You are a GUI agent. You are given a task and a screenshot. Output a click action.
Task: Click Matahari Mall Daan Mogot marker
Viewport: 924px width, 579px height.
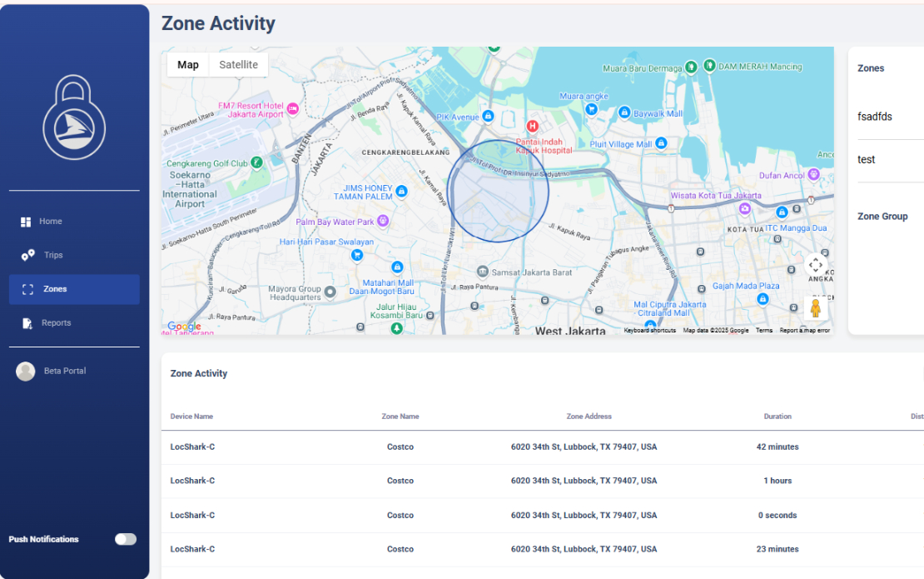pos(397,267)
